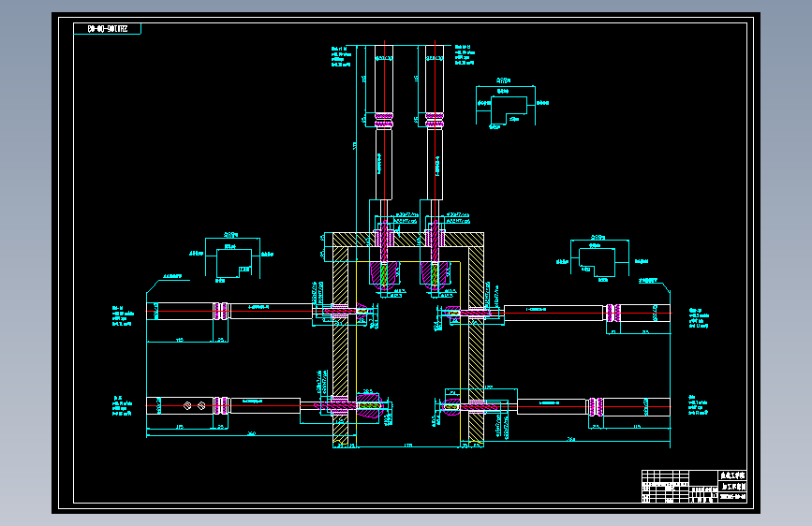Select the lower-right horizontal spindle end section

coord(637,407)
